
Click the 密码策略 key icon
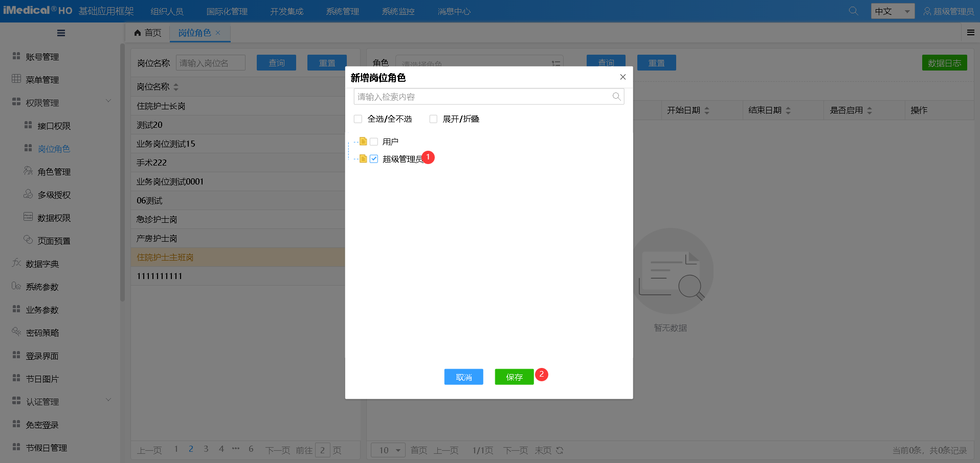click(x=16, y=332)
